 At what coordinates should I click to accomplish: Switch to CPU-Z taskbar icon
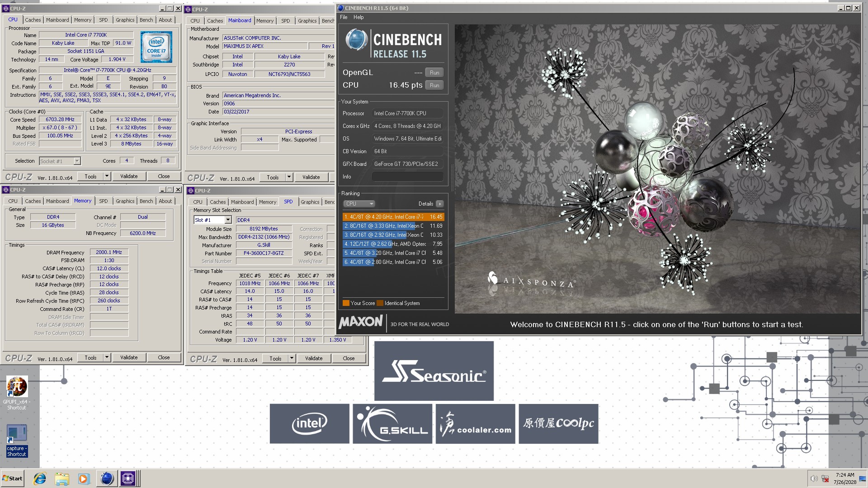(x=128, y=479)
